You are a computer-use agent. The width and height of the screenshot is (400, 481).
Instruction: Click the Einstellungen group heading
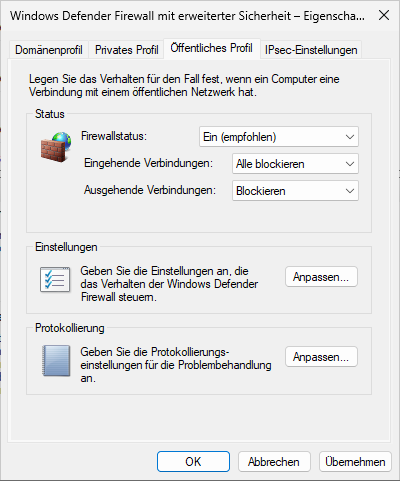(66, 247)
